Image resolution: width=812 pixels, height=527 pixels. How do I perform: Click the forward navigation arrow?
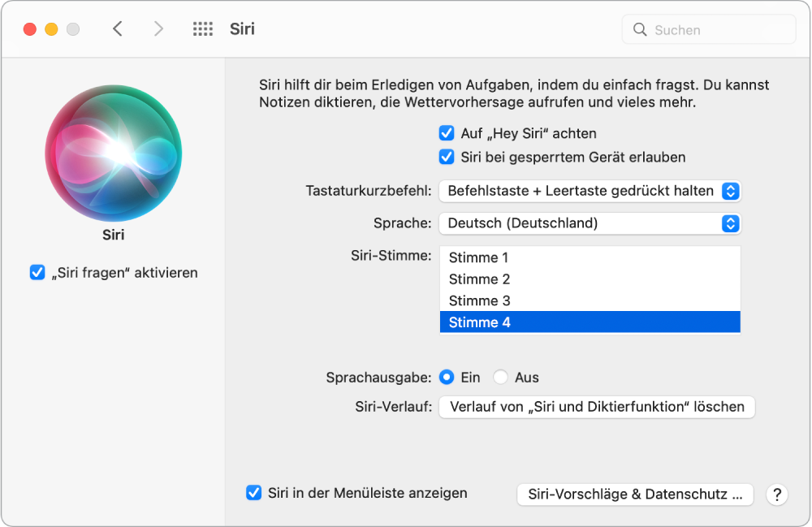point(158,28)
